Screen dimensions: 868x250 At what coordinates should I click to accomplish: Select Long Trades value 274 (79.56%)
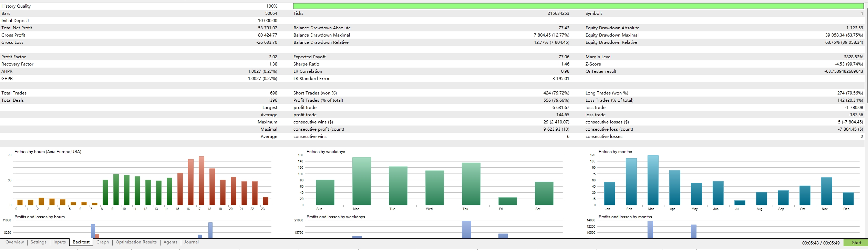(x=850, y=93)
